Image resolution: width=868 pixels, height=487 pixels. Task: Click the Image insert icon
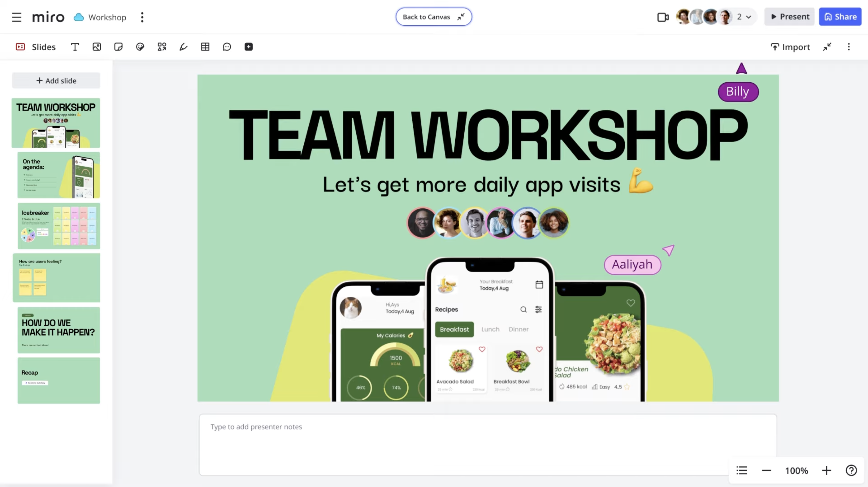97,47
